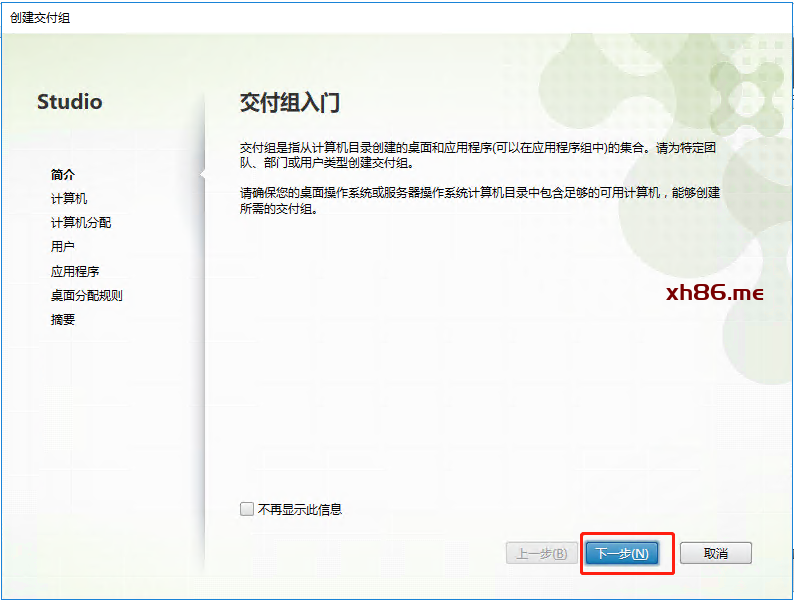
Task: Open the 计算机分配 step
Action: tap(81, 223)
